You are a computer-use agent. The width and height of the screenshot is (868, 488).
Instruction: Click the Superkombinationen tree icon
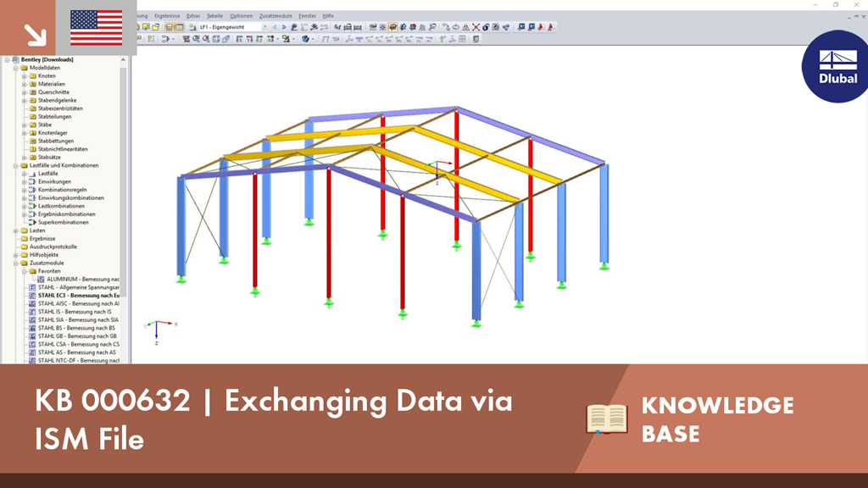tap(32, 223)
